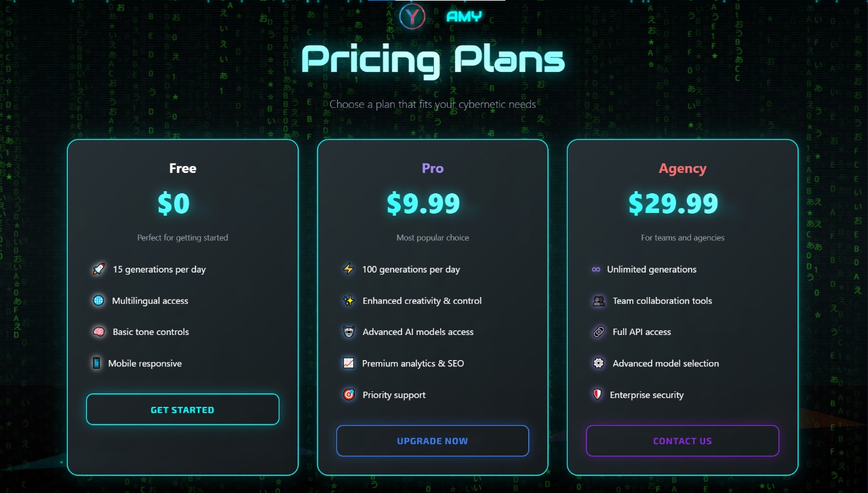
Task: Click the lightning bolt icon for 100 generations
Action: [x=349, y=269]
